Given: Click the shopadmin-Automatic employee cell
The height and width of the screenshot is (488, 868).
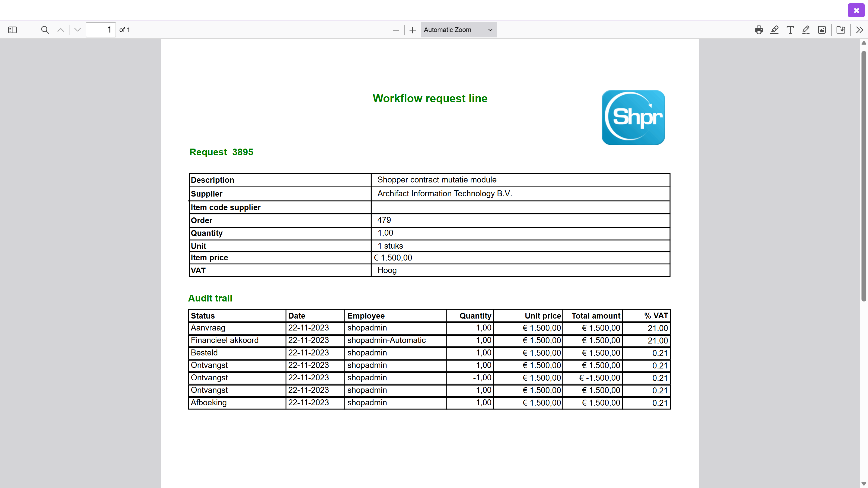Looking at the screenshot, I should pyautogui.click(x=395, y=341).
